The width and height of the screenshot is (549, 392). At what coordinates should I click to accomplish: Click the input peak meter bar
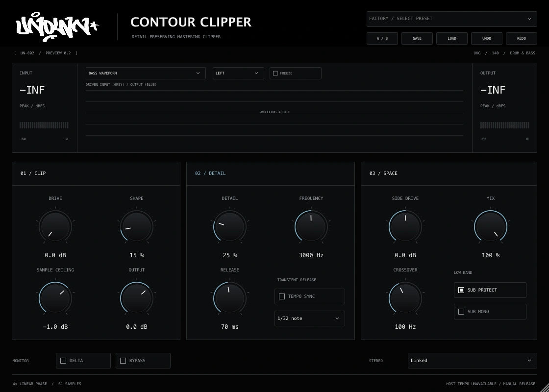(44, 125)
